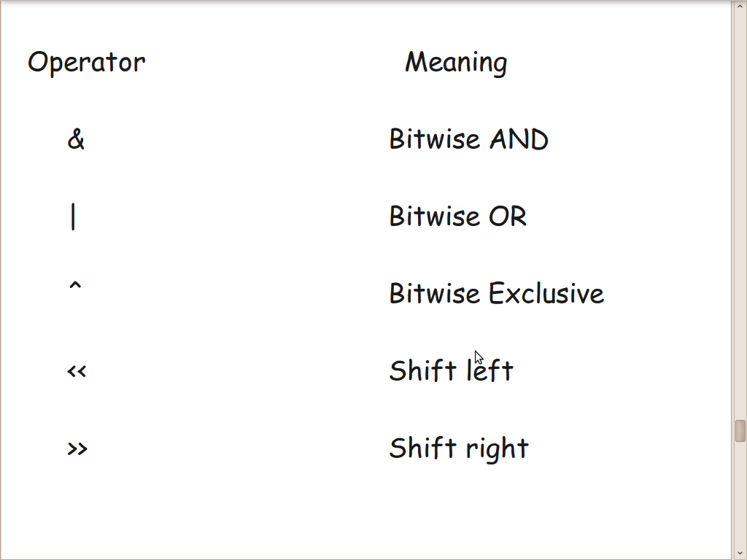Click the caret operator symbol
Image resolution: width=747 pixels, height=560 pixels.
point(75,285)
